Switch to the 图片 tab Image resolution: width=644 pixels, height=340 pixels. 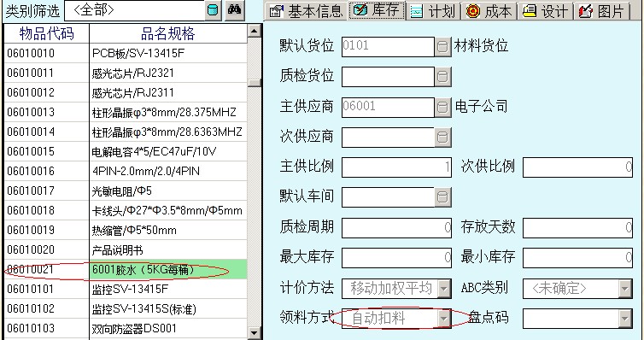[602, 11]
